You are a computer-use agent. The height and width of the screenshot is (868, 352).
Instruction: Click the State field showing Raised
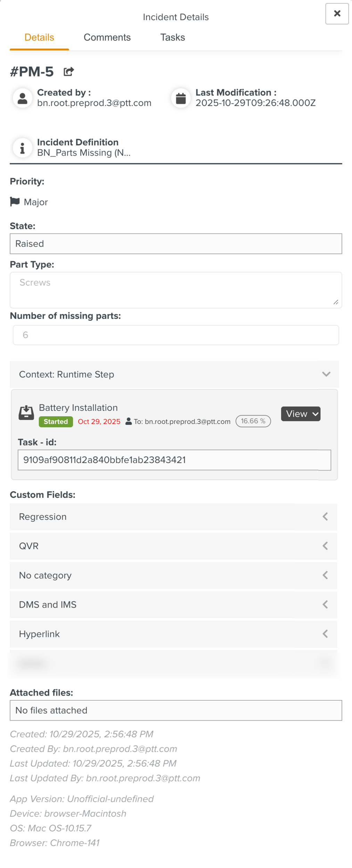pyautogui.click(x=176, y=244)
